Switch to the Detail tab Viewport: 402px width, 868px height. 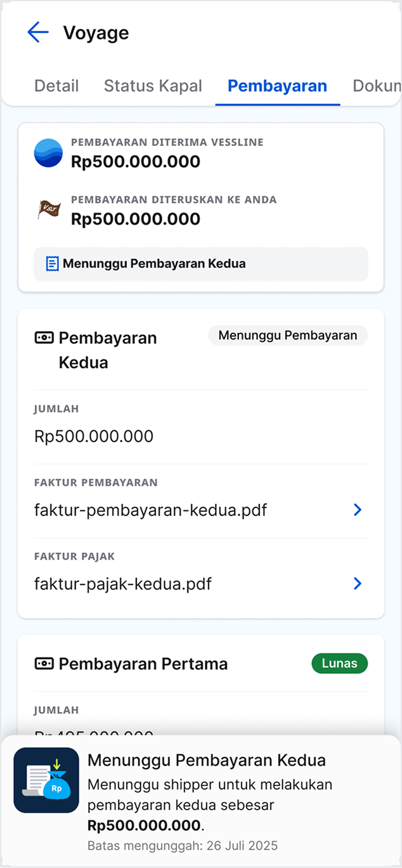tap(56, 86)
